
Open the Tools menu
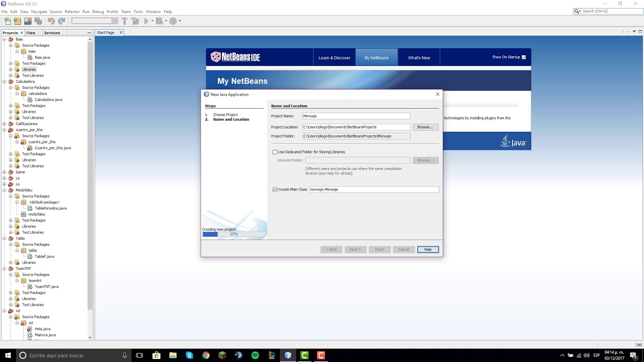pyautogui.click(x=138, y=12)
